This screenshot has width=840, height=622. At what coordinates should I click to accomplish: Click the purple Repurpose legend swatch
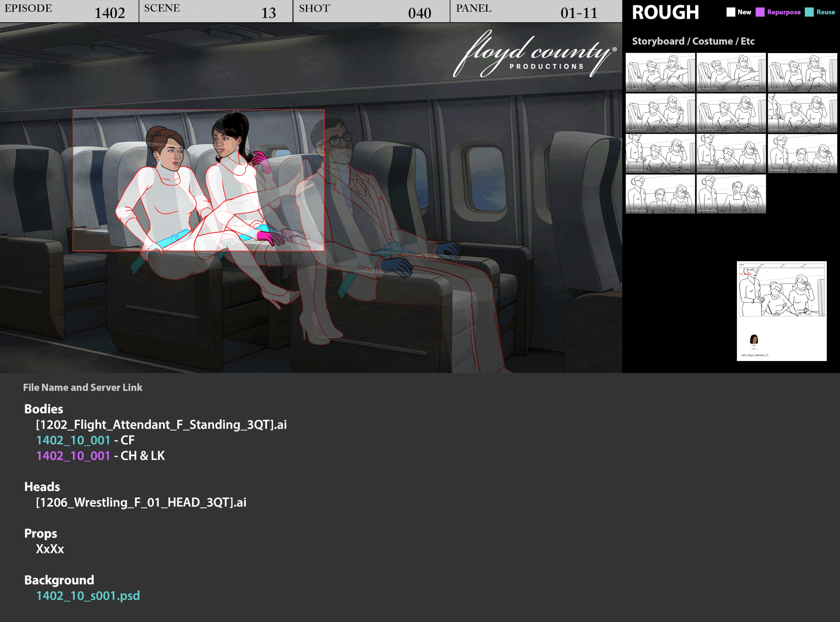click(760, 12)
